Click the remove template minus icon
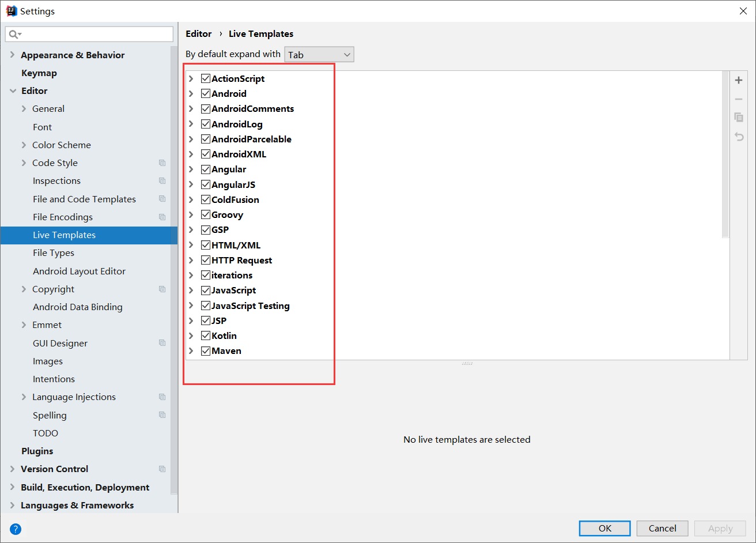756x543 pixels. (x=739, y=99)
